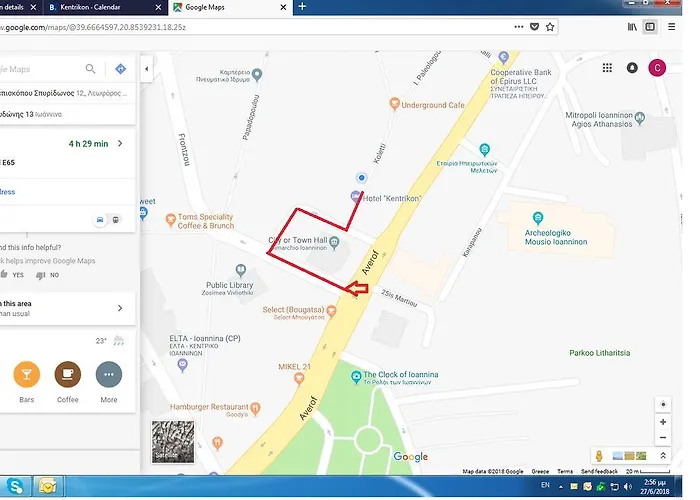Close the Google Maps browser tab
Image resolution: width=700 pixels, height=500 pixels.
pos(283,7)
